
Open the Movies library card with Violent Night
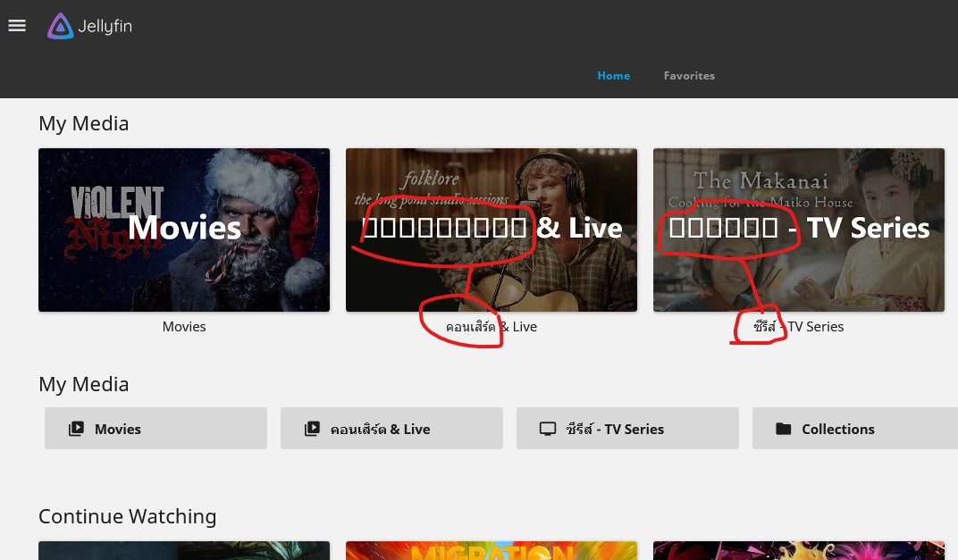tap(184, 230)
